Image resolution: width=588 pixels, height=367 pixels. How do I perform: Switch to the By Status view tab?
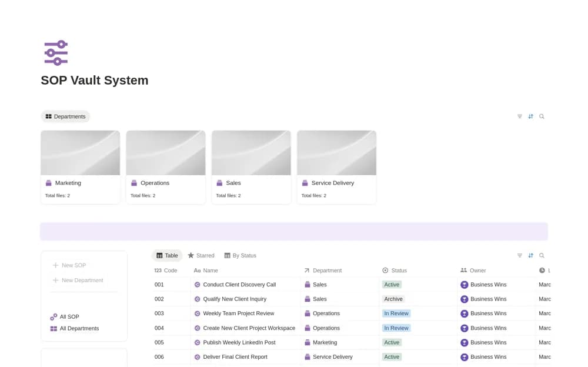(240, 256)
